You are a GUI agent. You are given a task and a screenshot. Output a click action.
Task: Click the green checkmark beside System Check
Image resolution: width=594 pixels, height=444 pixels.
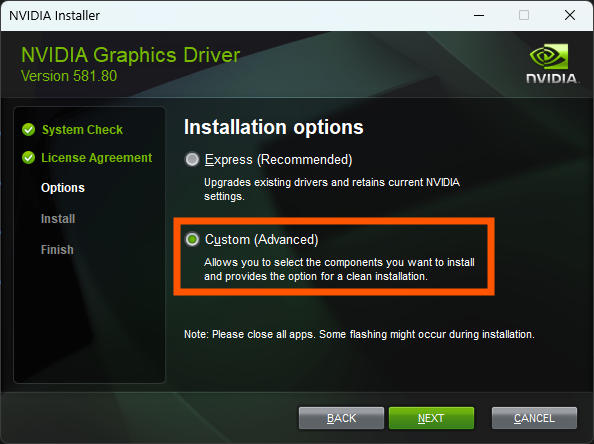click(28, 130)
